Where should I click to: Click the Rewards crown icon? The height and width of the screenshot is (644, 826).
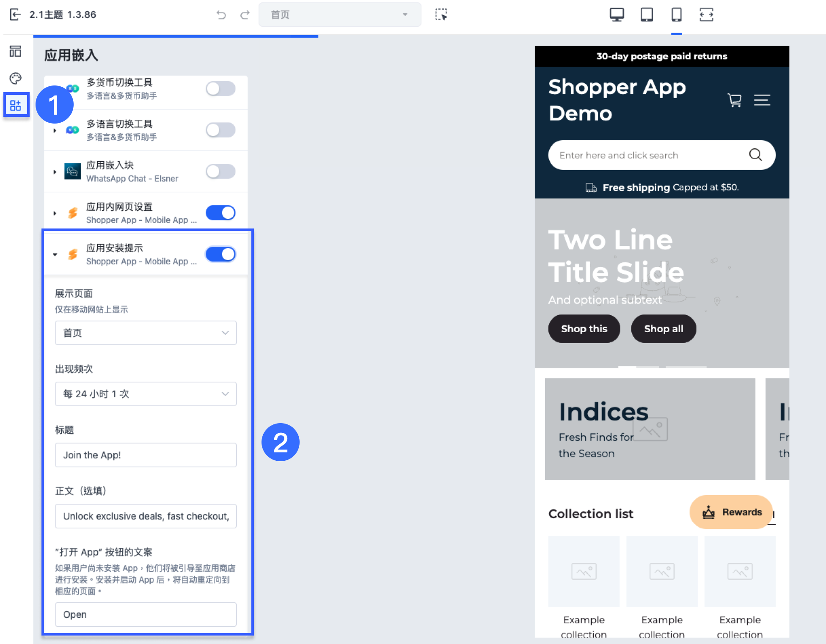[x=708, y=512]
